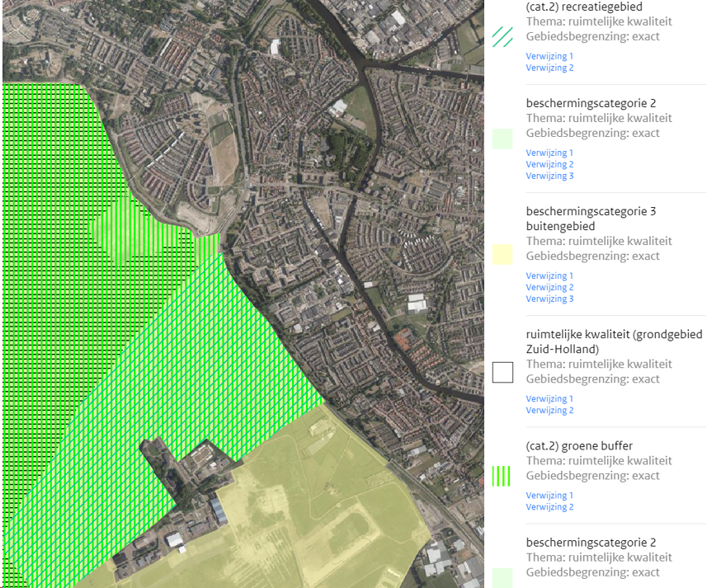Click the diagonal hatch recreatiegebied legend icon

click(502, 36)
